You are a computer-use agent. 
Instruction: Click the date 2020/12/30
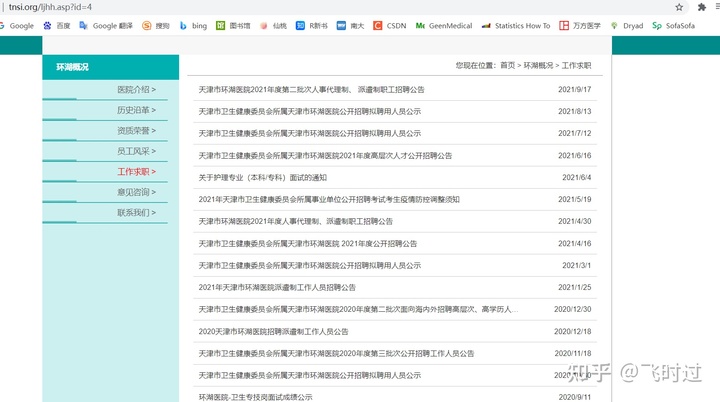coord(573,310)
